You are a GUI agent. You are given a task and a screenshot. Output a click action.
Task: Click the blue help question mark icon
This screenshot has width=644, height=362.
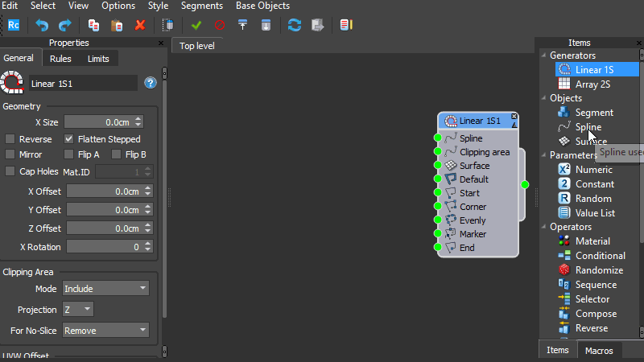(150, 83)
